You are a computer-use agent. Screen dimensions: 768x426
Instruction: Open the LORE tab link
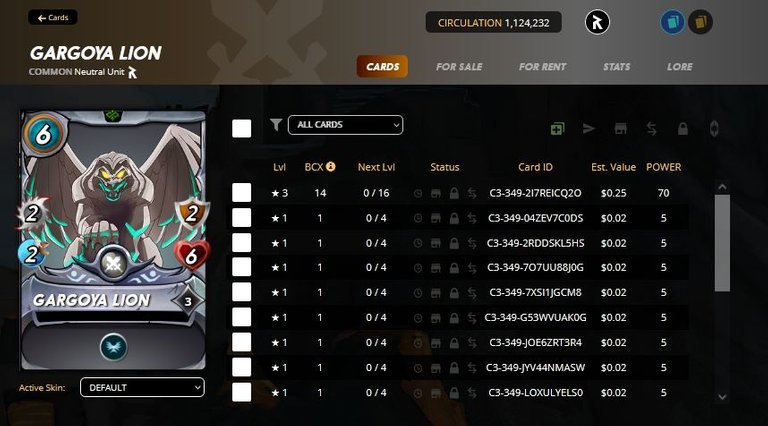click(x=680, y=67)
